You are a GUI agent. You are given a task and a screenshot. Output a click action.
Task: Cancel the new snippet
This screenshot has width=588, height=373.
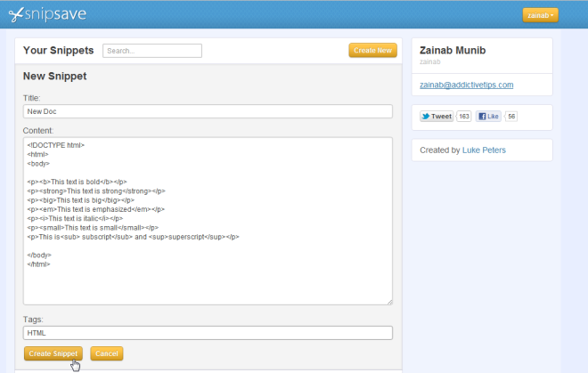107,353
